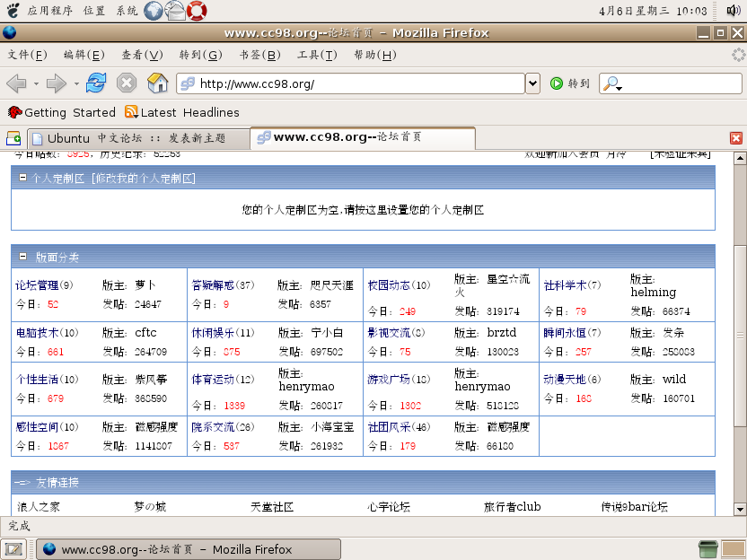747x560 pixels.
Task: Click the volume speaker icon
Action: (734, 10)
